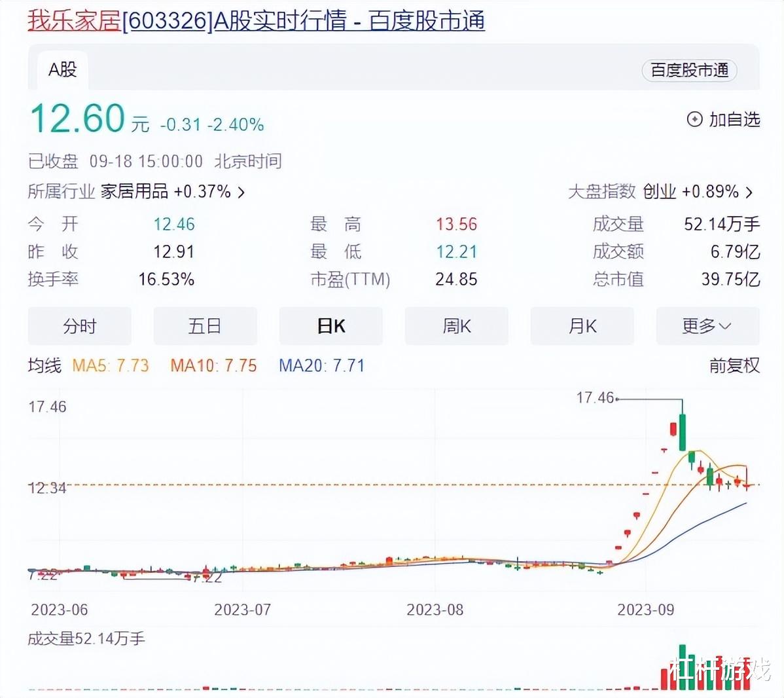
Task: Select the A股 tab
Action: click(63, 70)
